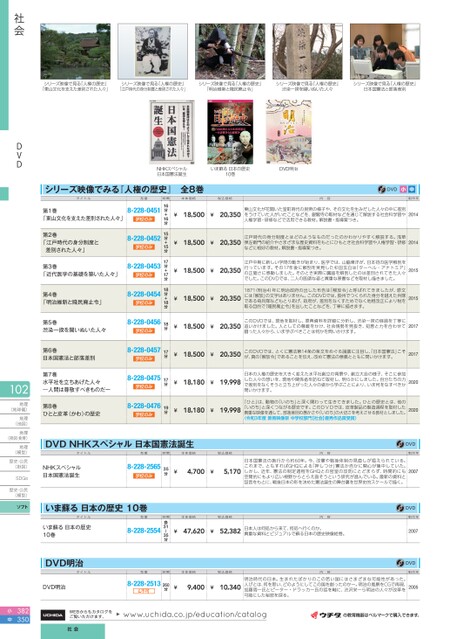Open the いま蘇る 日本の歴史 DVD cover image

pos(230,132)
